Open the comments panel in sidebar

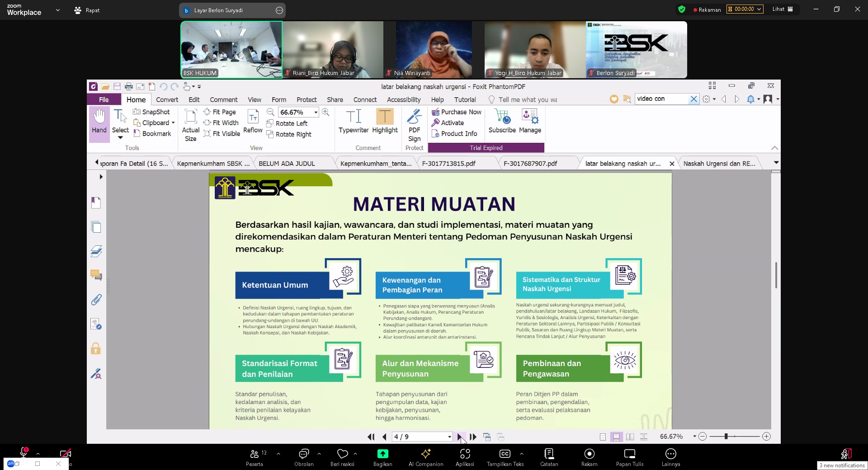(96, 275)
